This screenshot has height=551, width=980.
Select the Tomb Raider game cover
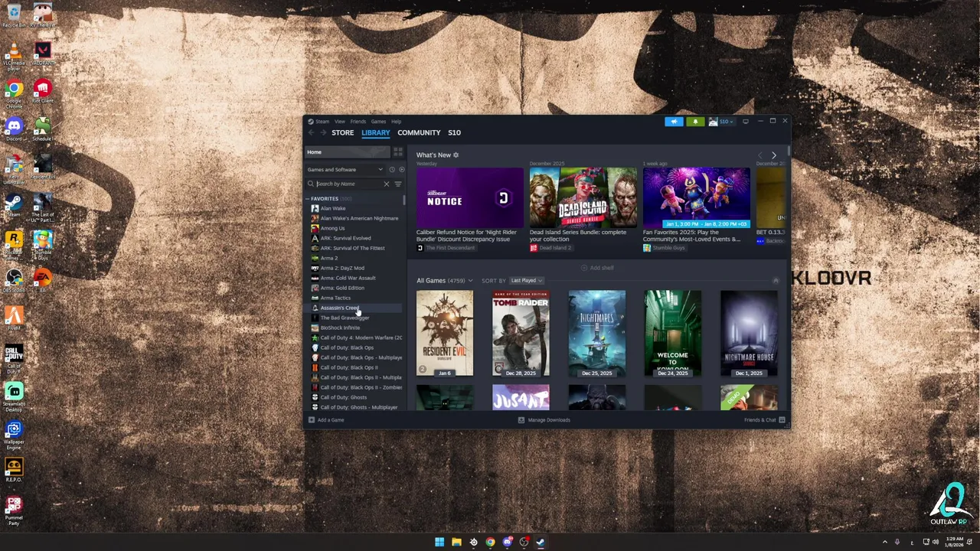pyautogui.click(x=521, y=334)
